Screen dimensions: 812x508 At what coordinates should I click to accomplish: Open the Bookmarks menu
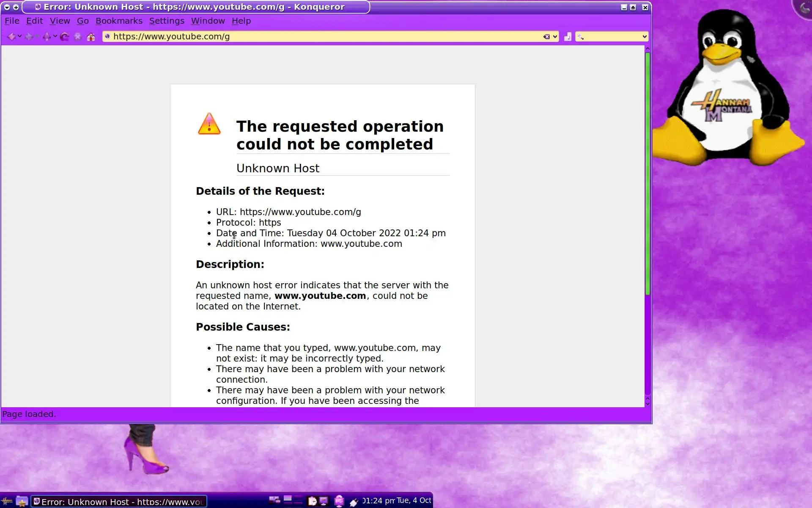click(119, 21)
